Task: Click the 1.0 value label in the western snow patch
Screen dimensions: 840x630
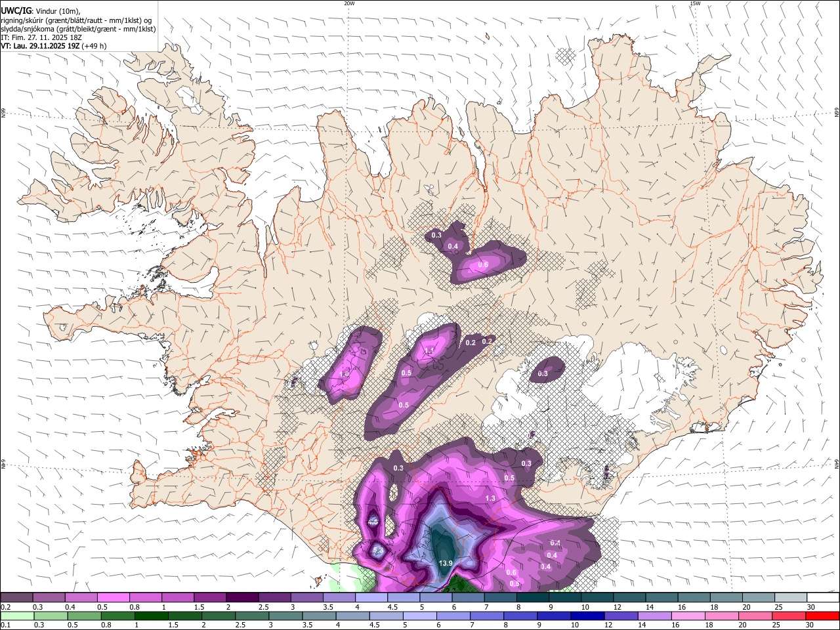Action: click(344, 374)
